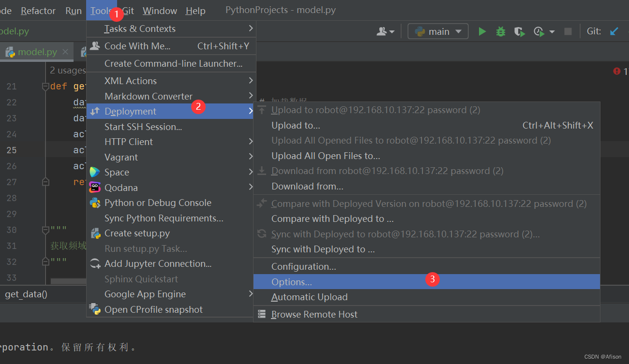
Task: Click Browse Remote Host server icon
Action: [262, 314]
